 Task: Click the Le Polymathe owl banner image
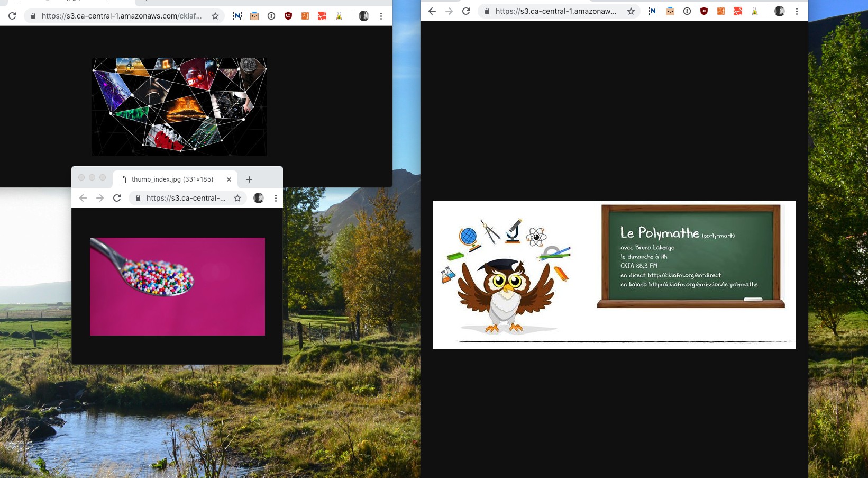click(615, 275)
